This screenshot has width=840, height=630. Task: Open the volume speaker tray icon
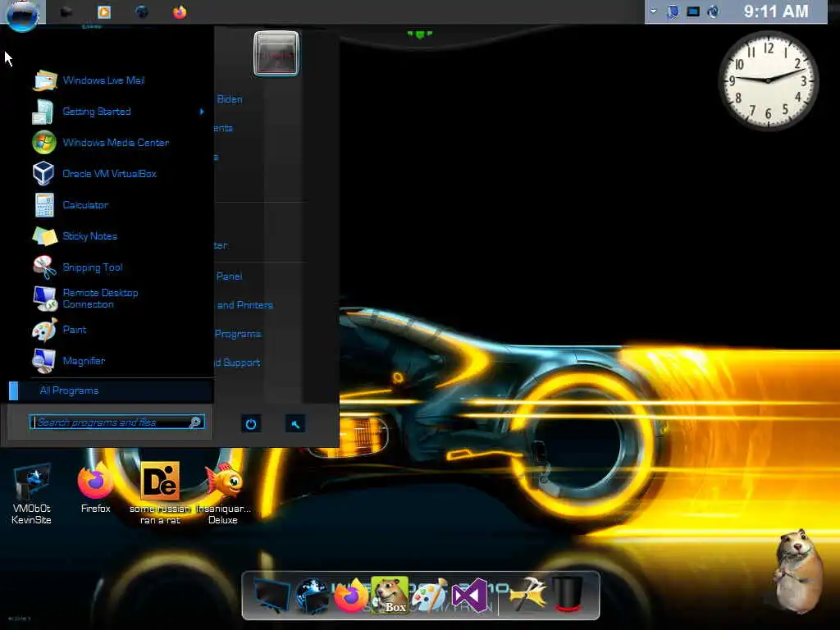pos(713,11)
